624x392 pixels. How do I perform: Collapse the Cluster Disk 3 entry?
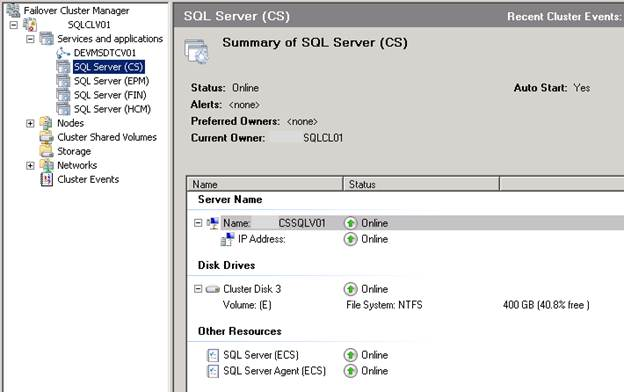tap(198, 289)
